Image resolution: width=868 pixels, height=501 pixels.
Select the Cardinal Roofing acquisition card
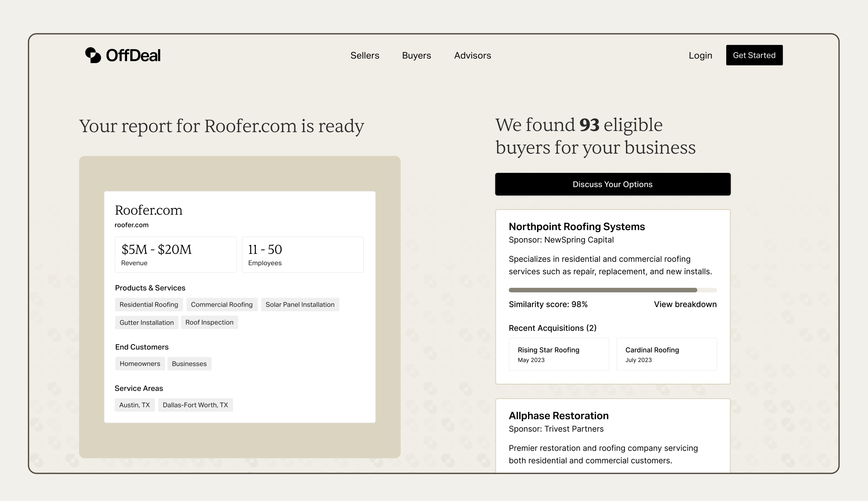pyautogui.click(x=667, y=354)
